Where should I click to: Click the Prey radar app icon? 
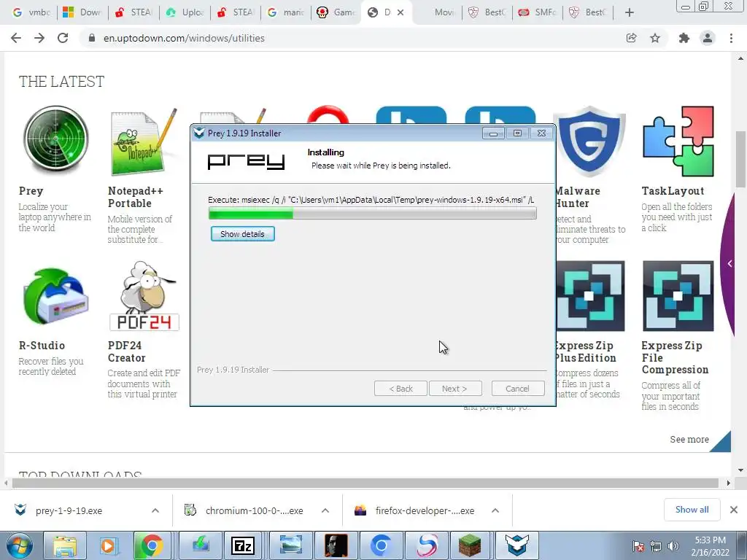click(x=56, y=139)
